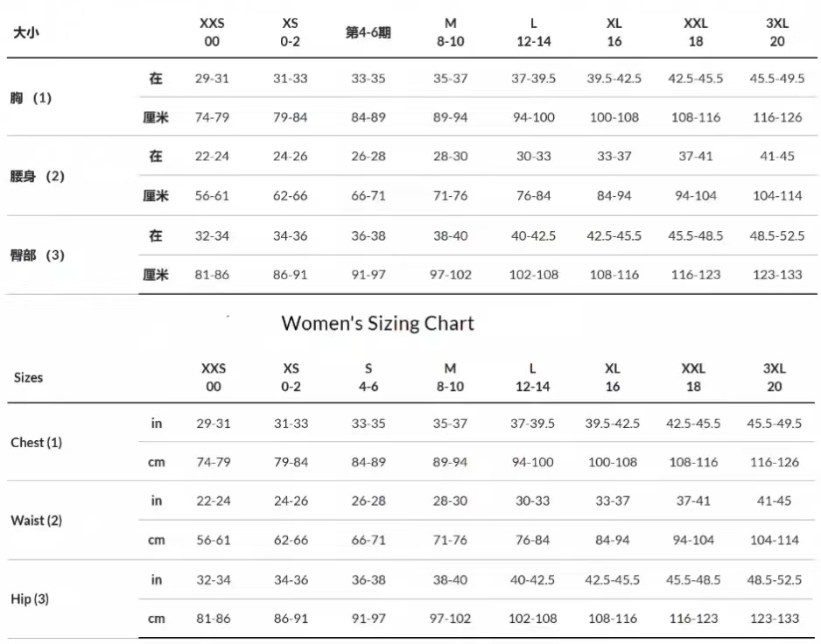821x644 pixels.
Task: Select hip cm value 123-133 in English chart
Action: tap(774, 619)
